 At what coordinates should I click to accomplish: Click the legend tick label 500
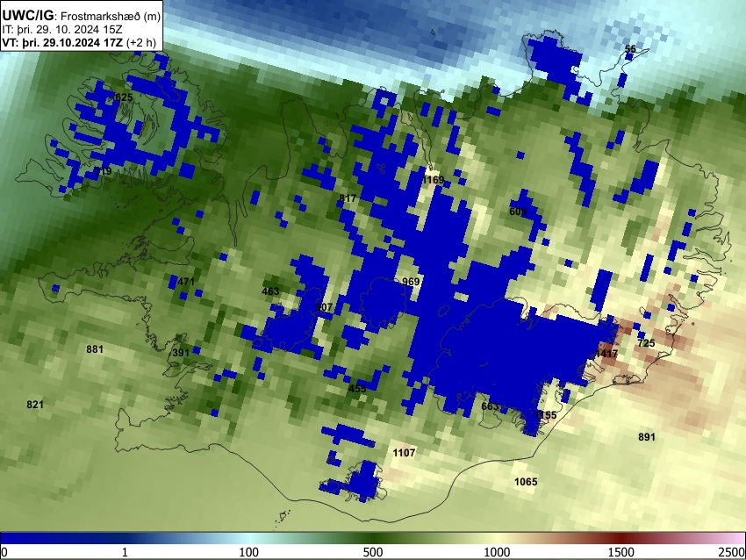pos(373,552)
